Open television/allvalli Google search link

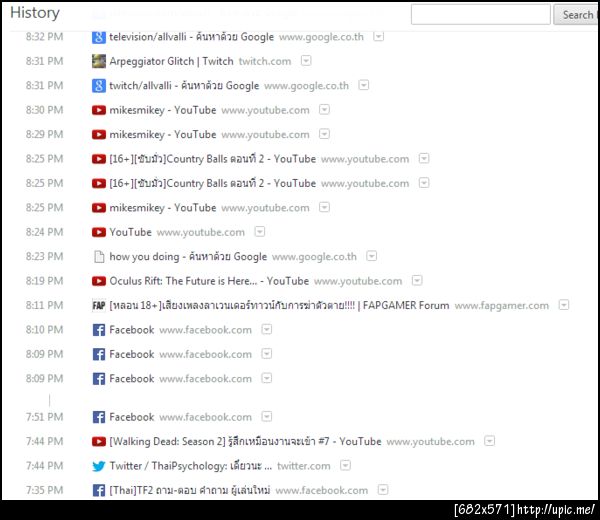192,37
